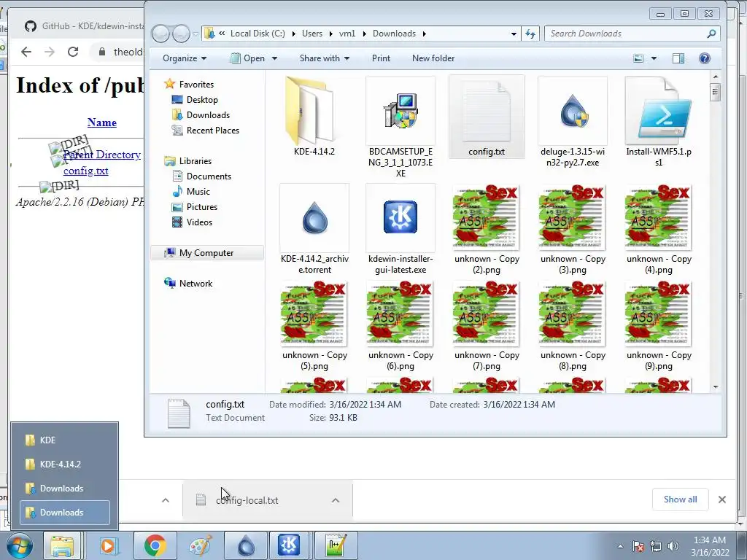Open Deluge taskbar icon
This screenshot has width=747, height=560.
(246, 545)
